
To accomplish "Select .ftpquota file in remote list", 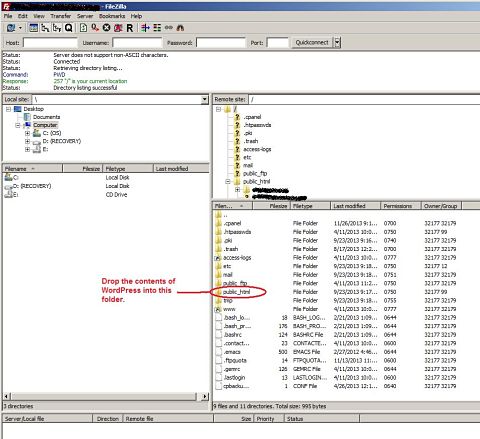I will pyautogui.click(x=235, y=360).
